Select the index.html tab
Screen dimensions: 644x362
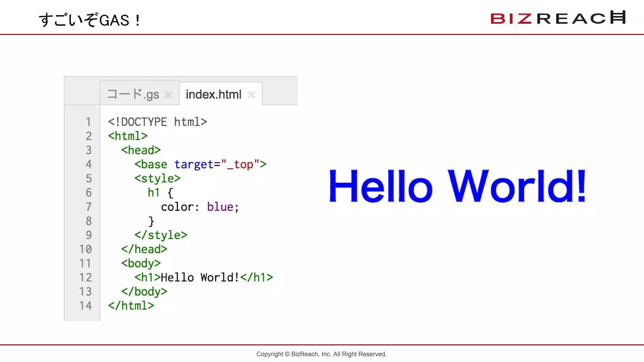214,94
